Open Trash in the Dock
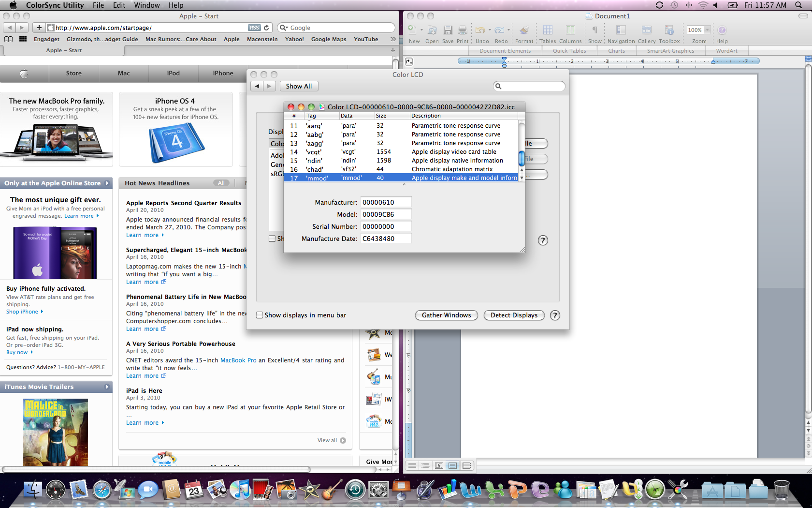The image size is (812, 508). point(782,490)
